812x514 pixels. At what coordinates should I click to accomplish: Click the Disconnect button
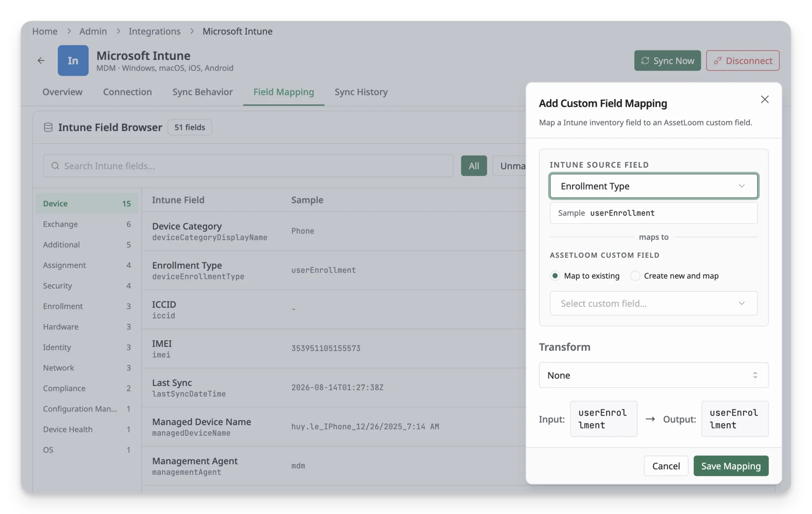[x=742, y=60]
